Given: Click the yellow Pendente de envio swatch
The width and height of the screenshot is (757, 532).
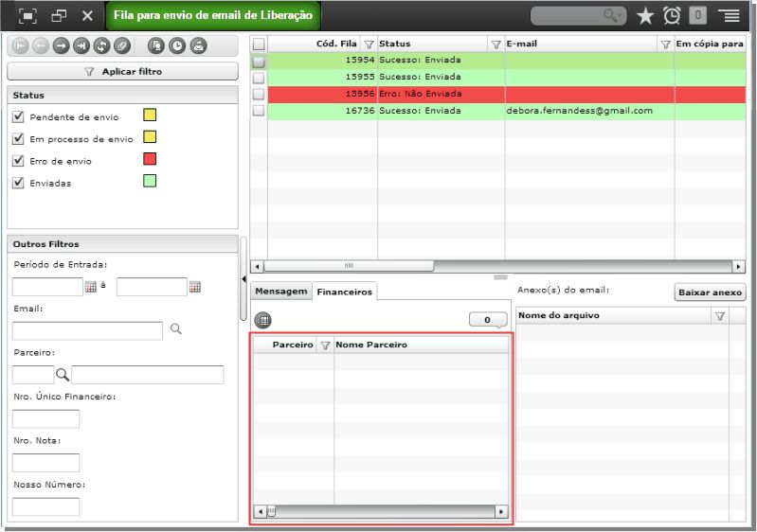Looking at the screenshot, I should (x=150, y=115).
